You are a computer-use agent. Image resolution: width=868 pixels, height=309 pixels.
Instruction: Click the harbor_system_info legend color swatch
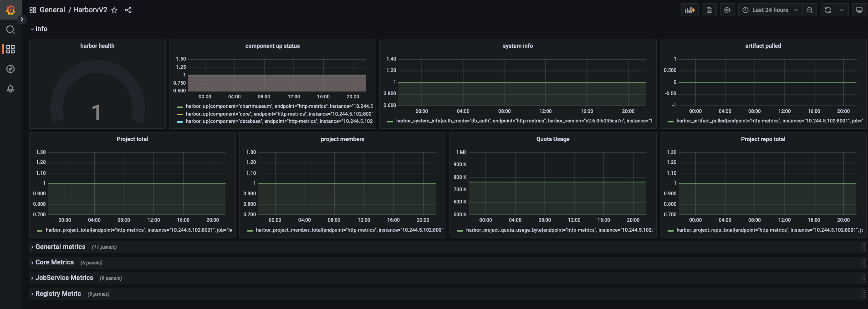click(390, 122)
